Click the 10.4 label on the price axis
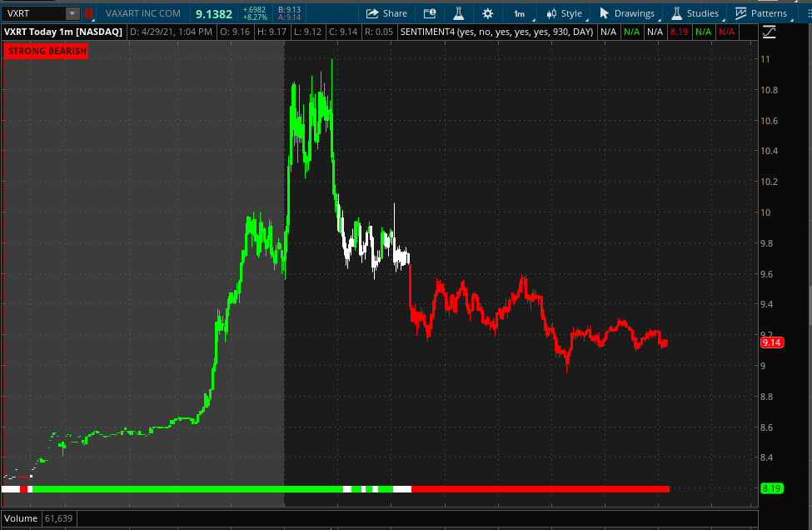 tap(769, 151)
